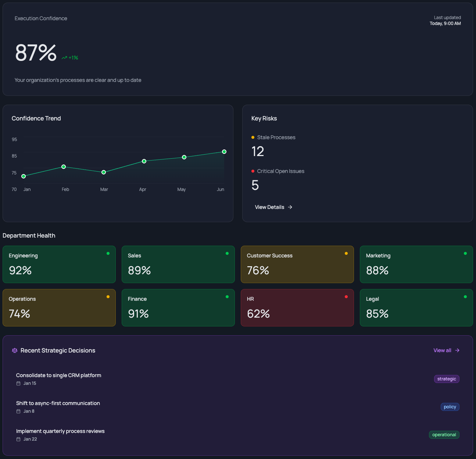
Task: Click the arrow icon after View Details
Action: pyautogui.click(x=290, y=207)
